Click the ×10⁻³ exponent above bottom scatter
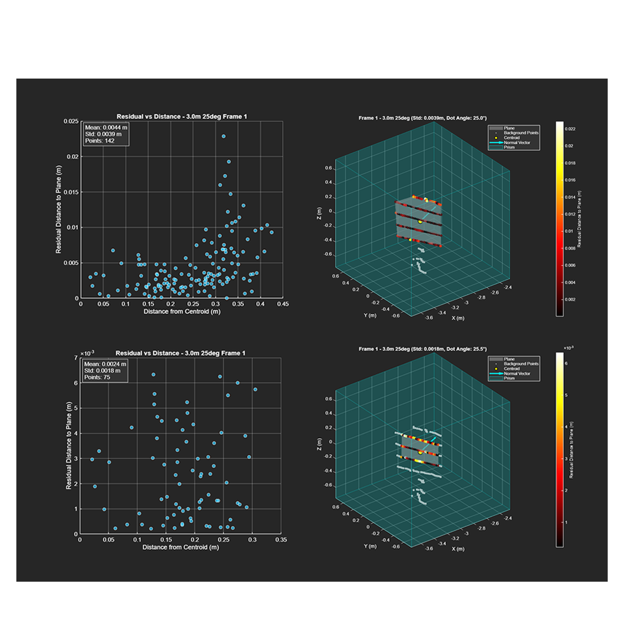 point(87,353)
